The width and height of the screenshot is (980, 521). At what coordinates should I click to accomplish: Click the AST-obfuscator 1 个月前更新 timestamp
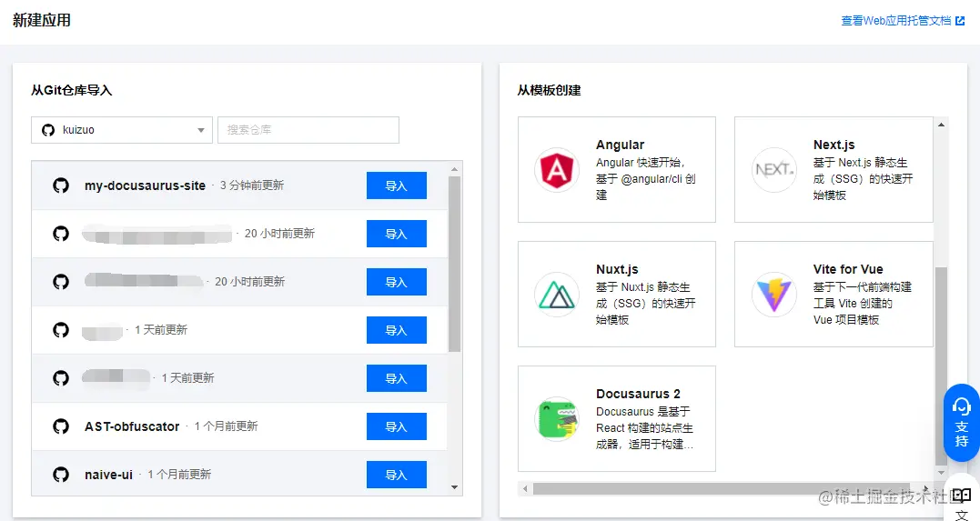click(227, 426)
